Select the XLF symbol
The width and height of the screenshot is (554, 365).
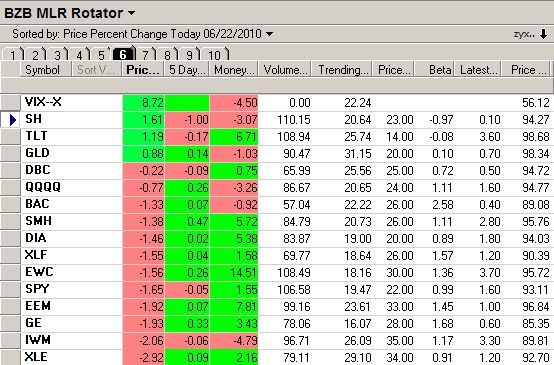point(36,255)
